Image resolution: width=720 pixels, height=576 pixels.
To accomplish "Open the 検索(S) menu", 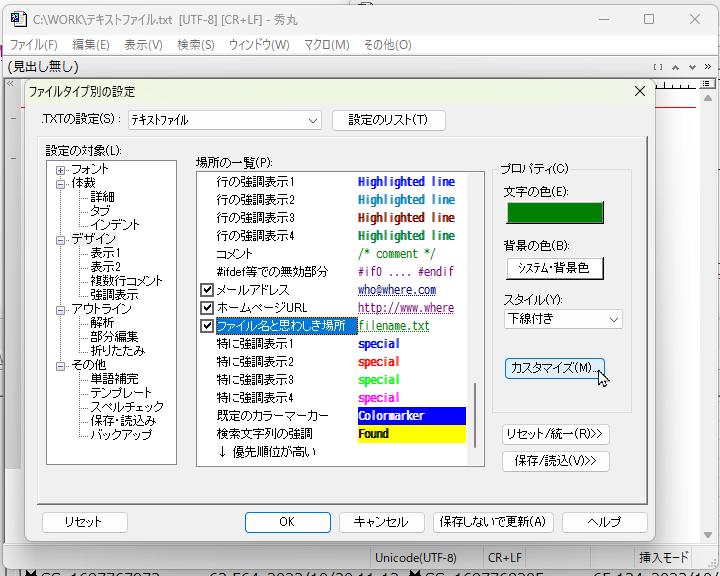I will click(195, 45).
